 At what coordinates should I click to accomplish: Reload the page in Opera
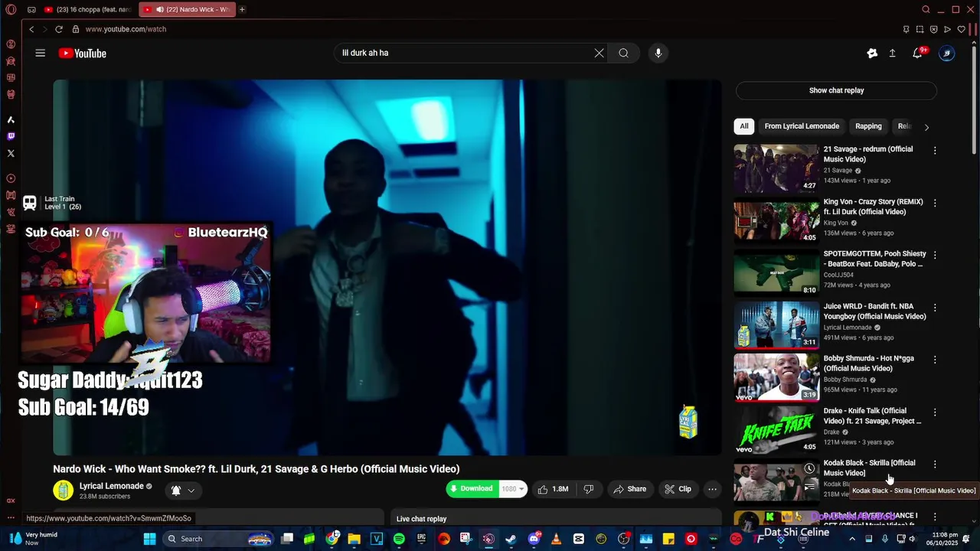59,29
